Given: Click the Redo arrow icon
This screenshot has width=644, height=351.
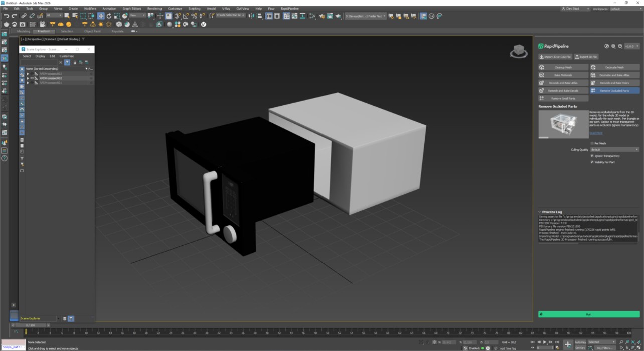Looking at the screenshot, I should 14,16.
